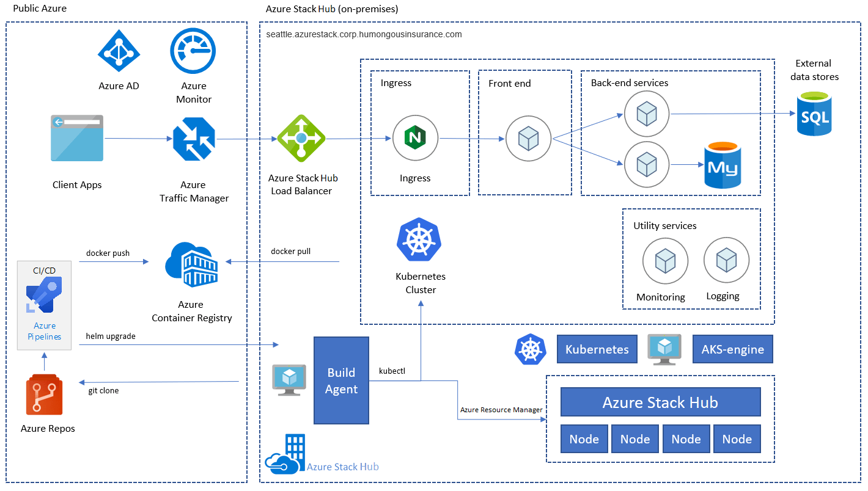
Task: Click the Logging utility service icon
Action: [726, 260]
